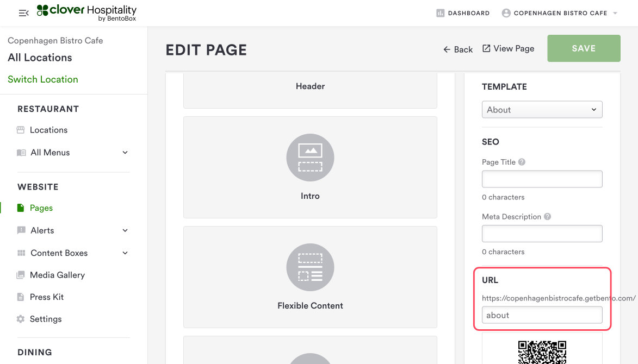This screenshot has height=364, width=638.
Task: Click the Pages document icon
Action: tap(21, 208)
